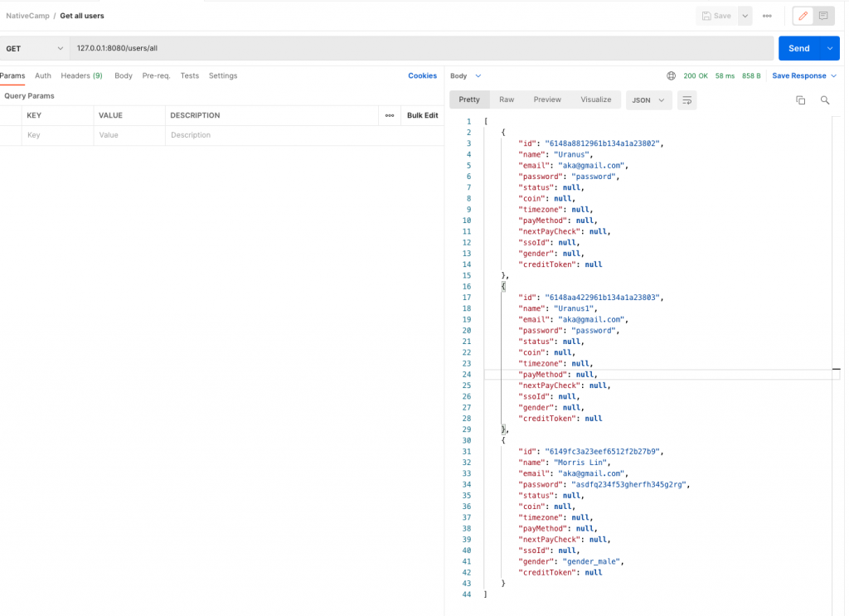Click the "gender_male" value

pyautogui.click(x=591, y=562)
